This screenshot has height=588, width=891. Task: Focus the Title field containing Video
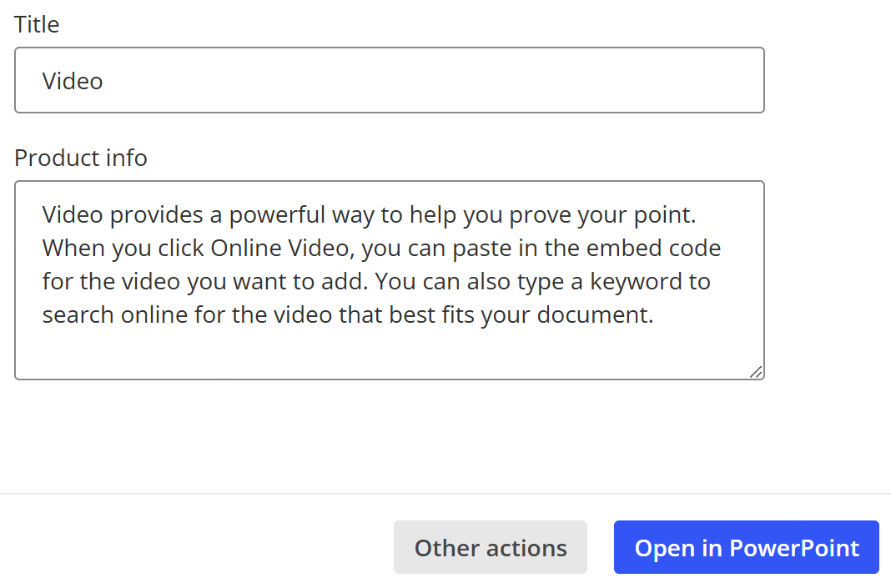click(390, 80)
